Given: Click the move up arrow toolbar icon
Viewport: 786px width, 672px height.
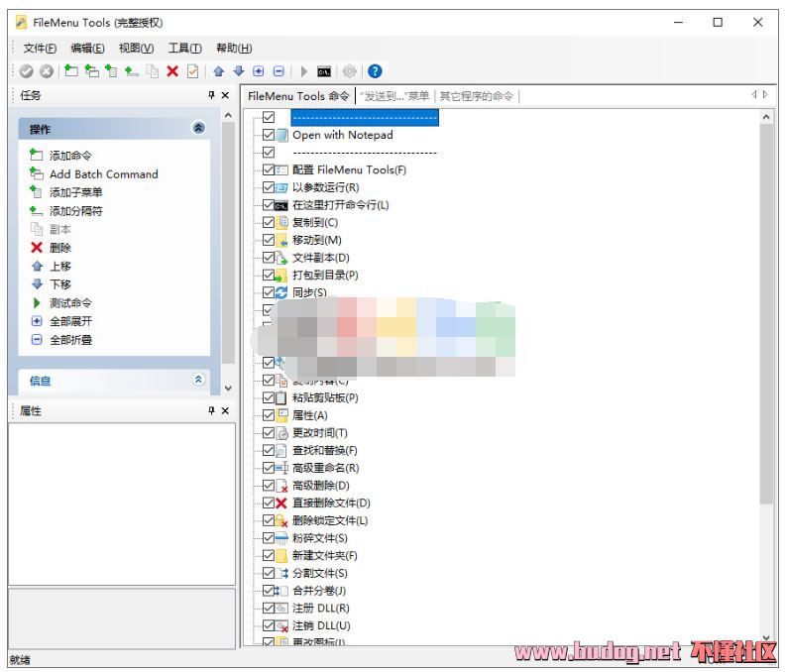Looking at the screenshot, I should pyautogui.click(x=219, y=71).
